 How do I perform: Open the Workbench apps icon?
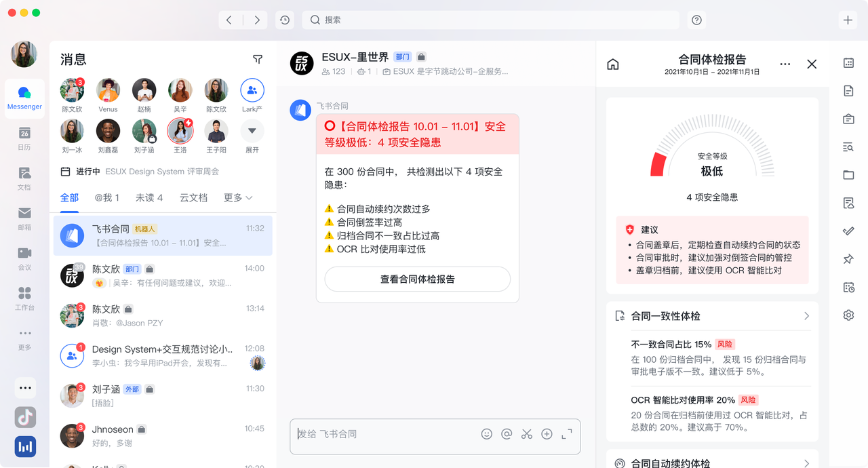[24, 298]
